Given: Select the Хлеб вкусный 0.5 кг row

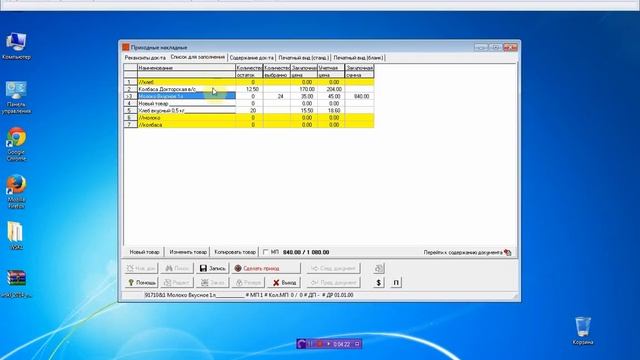Looking at the screenshot, I should [x=249, y=111].
